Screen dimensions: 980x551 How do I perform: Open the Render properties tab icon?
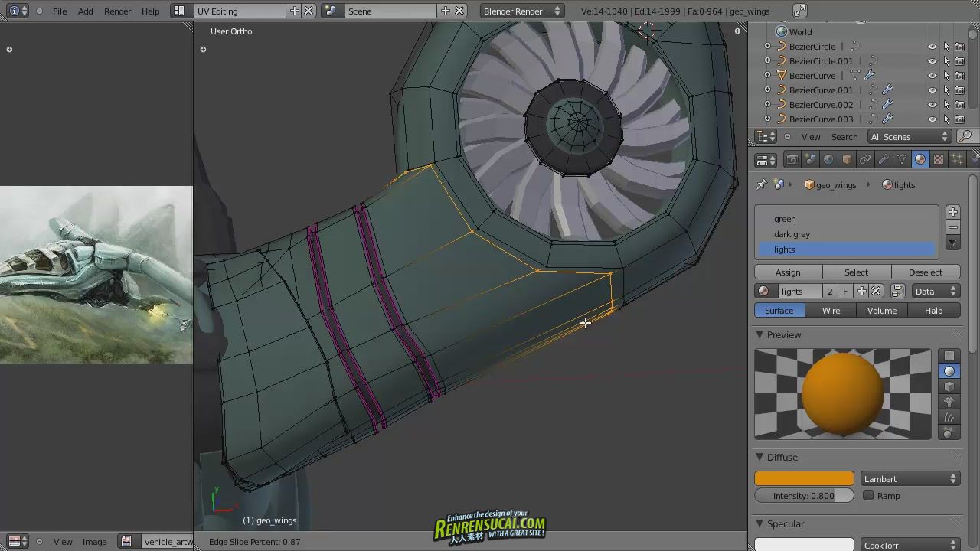tap(792, 159)
